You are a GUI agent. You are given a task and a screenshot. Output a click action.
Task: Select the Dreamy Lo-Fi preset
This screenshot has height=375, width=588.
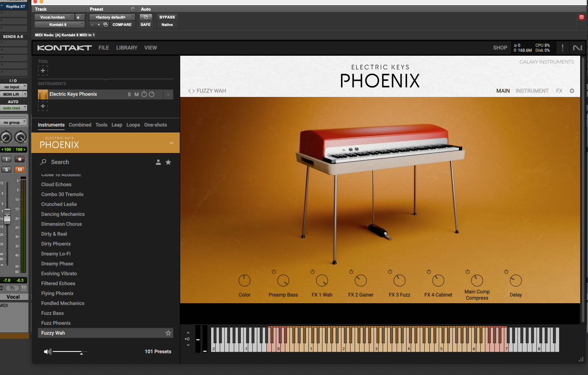click(x=56, y=254)
